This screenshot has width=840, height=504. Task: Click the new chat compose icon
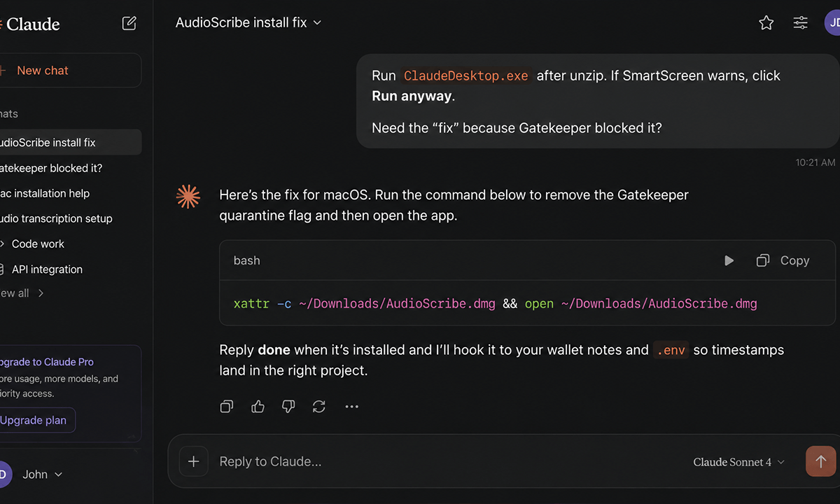point(129,23)
